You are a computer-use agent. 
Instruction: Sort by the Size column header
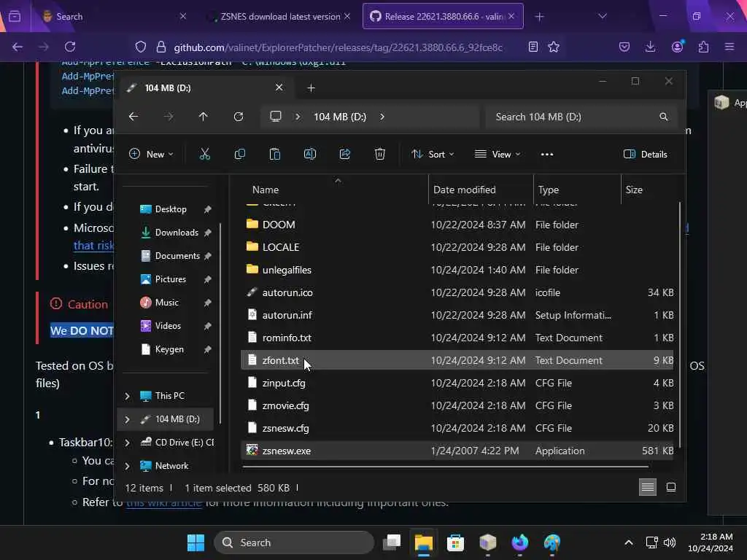(634, 190)
